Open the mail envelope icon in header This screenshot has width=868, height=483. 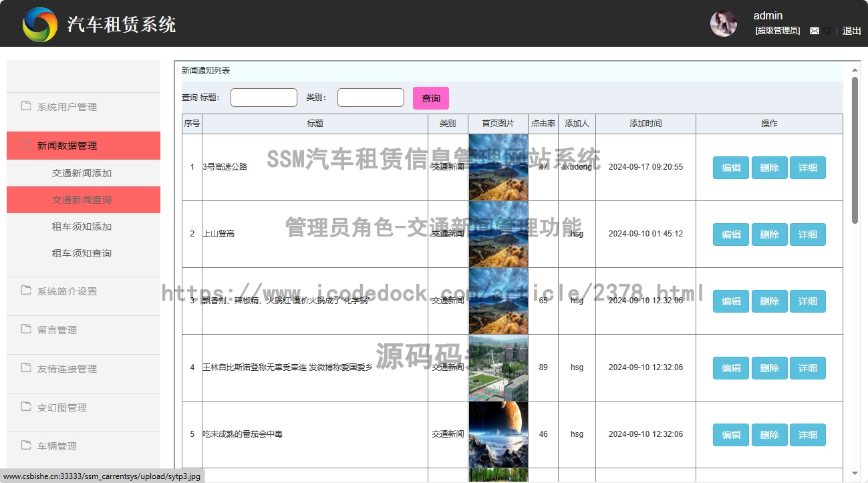click(815, 31)
